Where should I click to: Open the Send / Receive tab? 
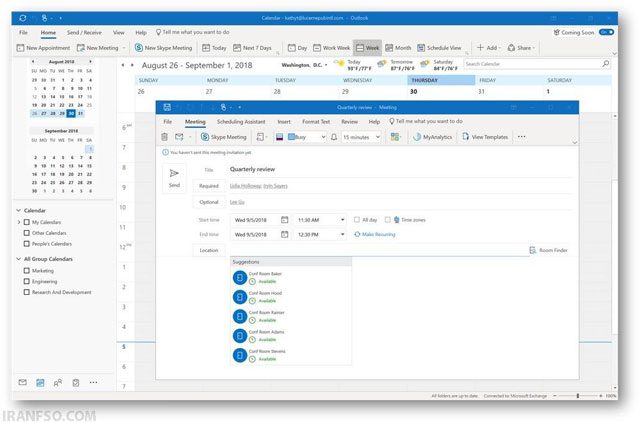(84, 32)
